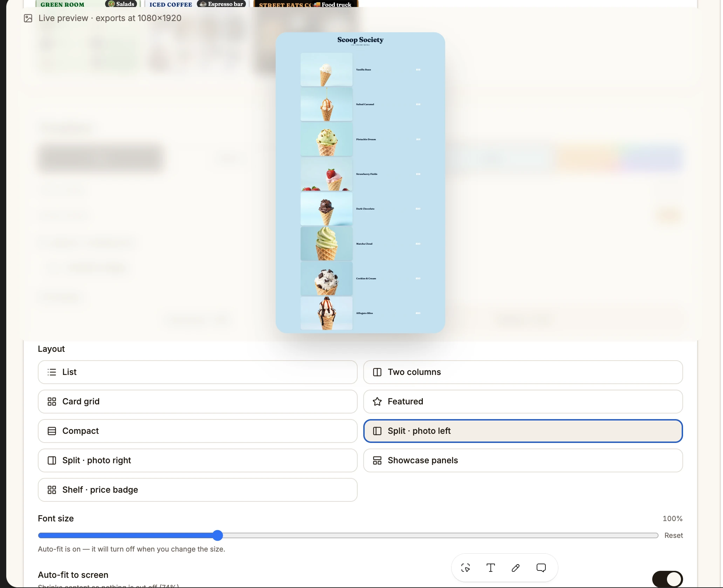Click the Cookies & Cream item name
Viewport: 723px width, 588px height.
pyautogui.click(x=366, y=279)
